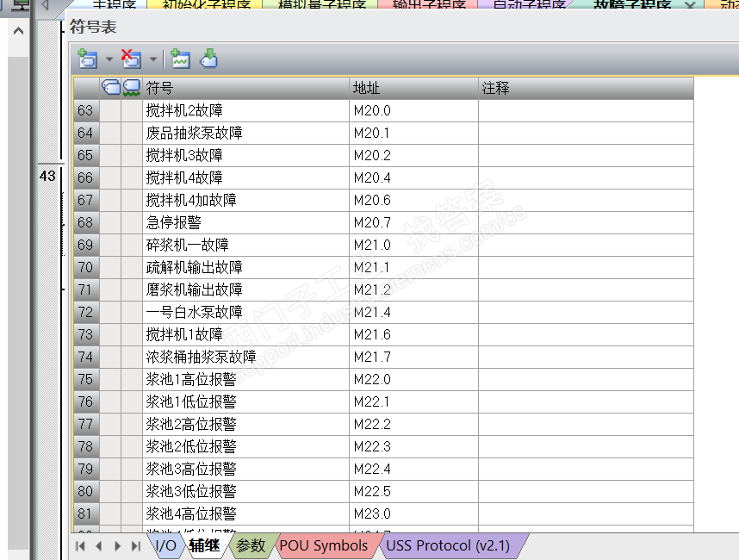Image resolution: width=739 pixels, height=560 pixels.
Task: Select symbol cell 浆池4高位报警
Action: point(246,513)
